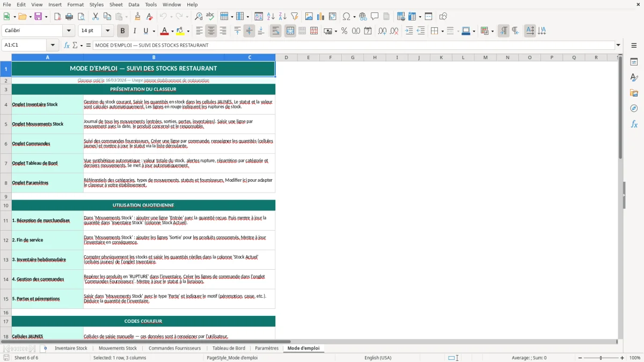Click the Increase Indent icon

(409, 31)
